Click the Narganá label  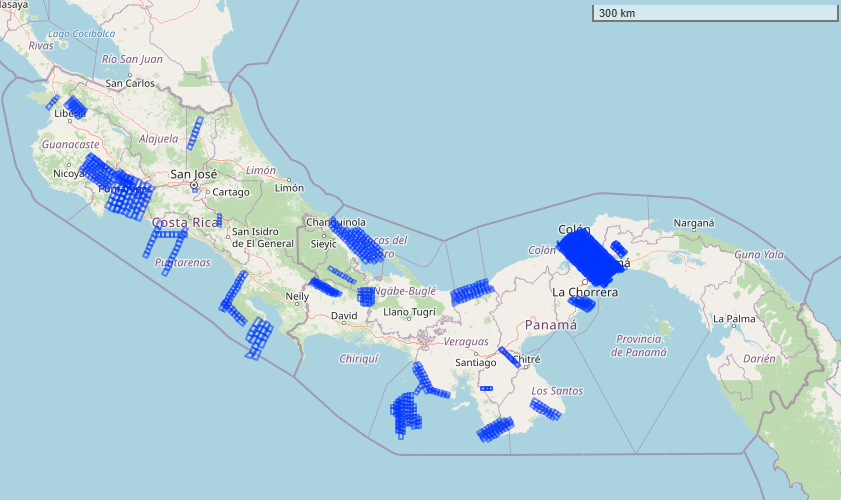click(x=694, y=223)
